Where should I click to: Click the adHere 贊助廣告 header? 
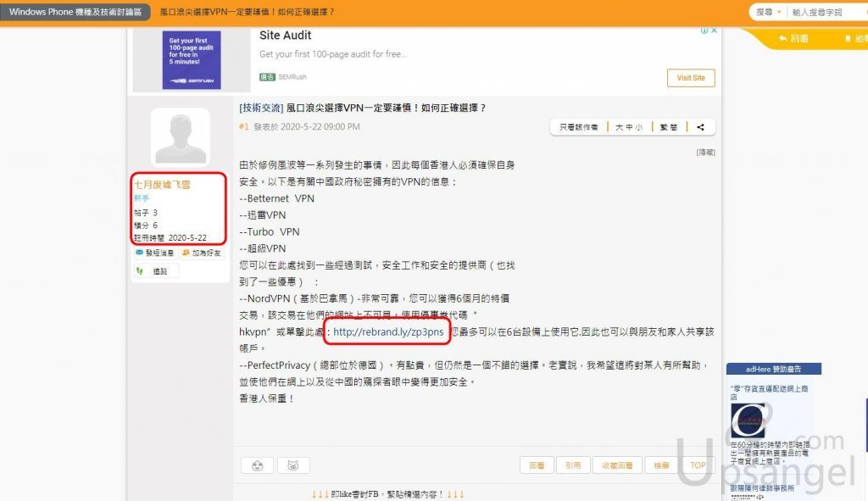pos(773,369)
